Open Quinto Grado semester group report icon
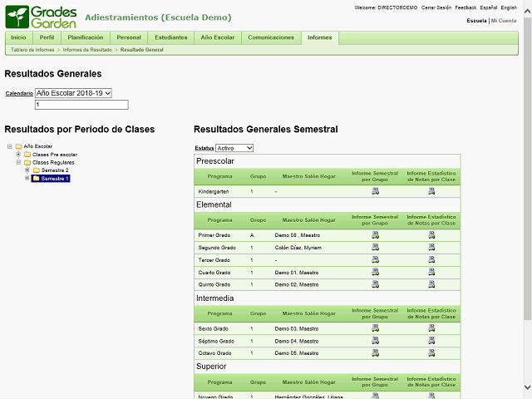This screenshot has height=399, width=532. [x=375, y=284]
